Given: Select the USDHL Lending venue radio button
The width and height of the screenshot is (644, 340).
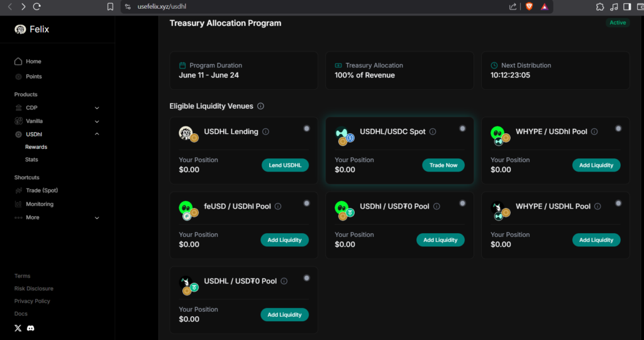Looking at the screenshot, I should (306, 128).
